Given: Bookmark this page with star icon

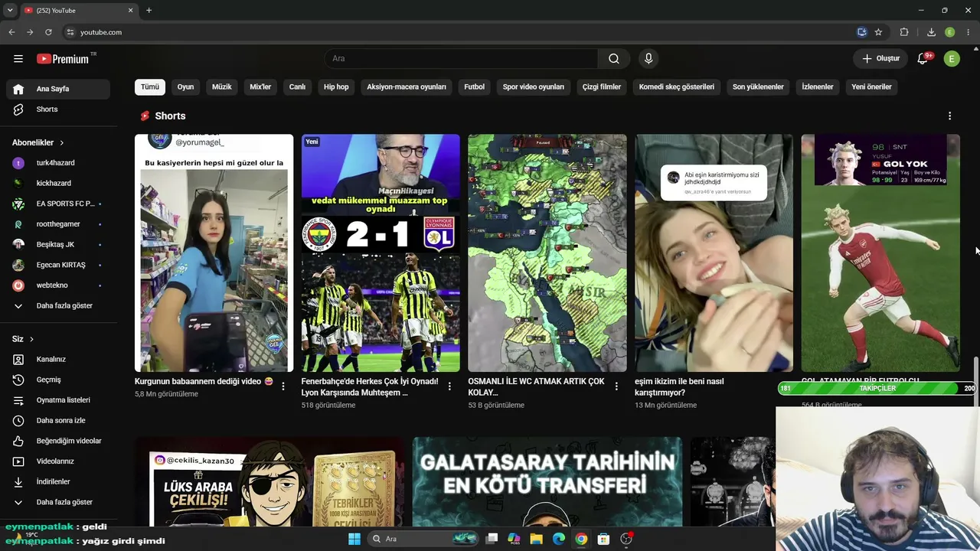Looking at the screenshot, I should click(878, 32).
